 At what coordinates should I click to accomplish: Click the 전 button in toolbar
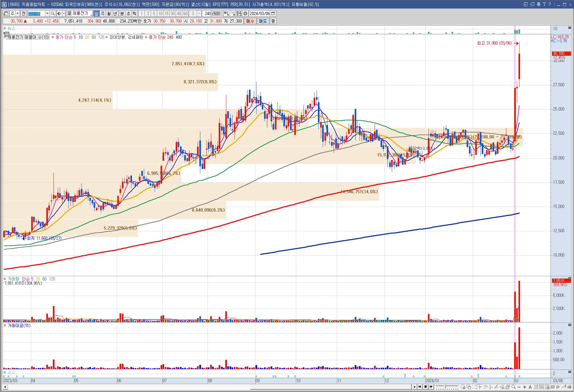point(24,13)
